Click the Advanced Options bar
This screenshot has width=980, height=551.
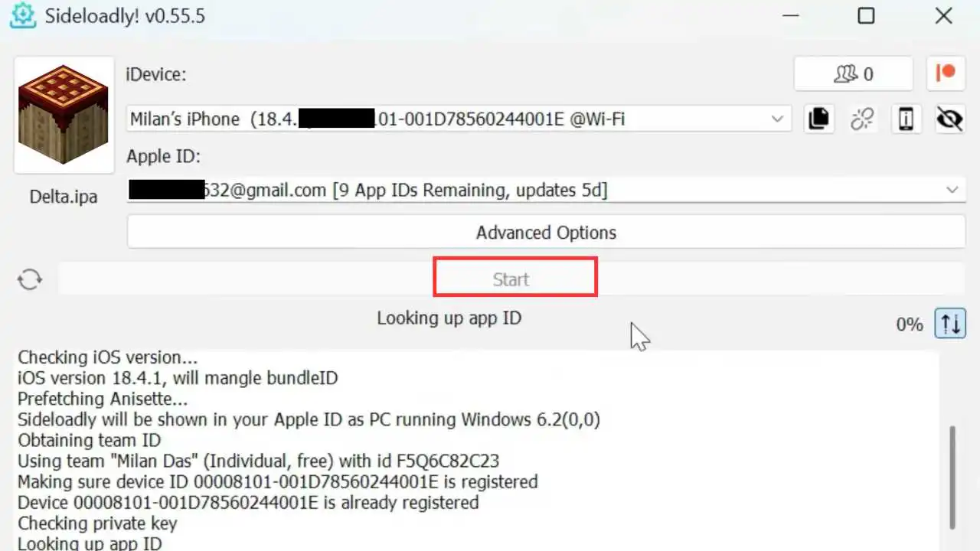tap(546, 232)
